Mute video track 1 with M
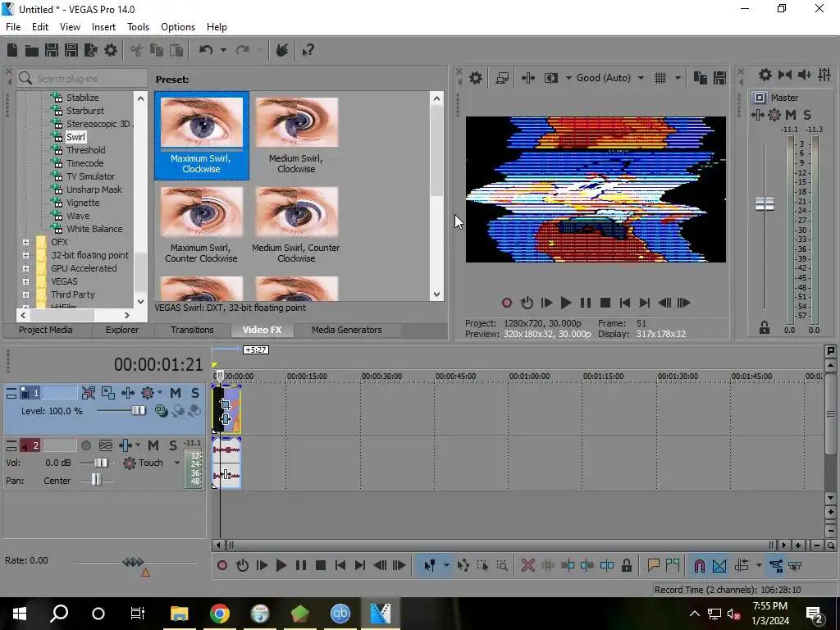840x630 pixels. tap(176, 393)
